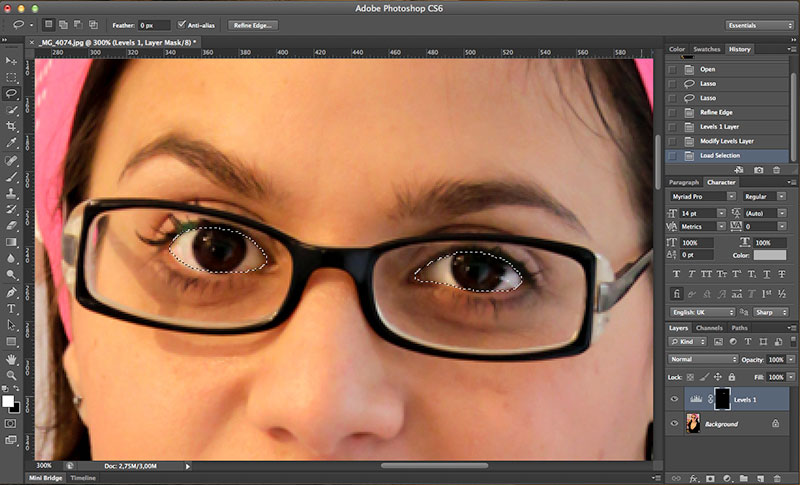This screenshot has width=800, height=485.
Task: Toggle the Anti-alias checkbox
Action: 182,23
